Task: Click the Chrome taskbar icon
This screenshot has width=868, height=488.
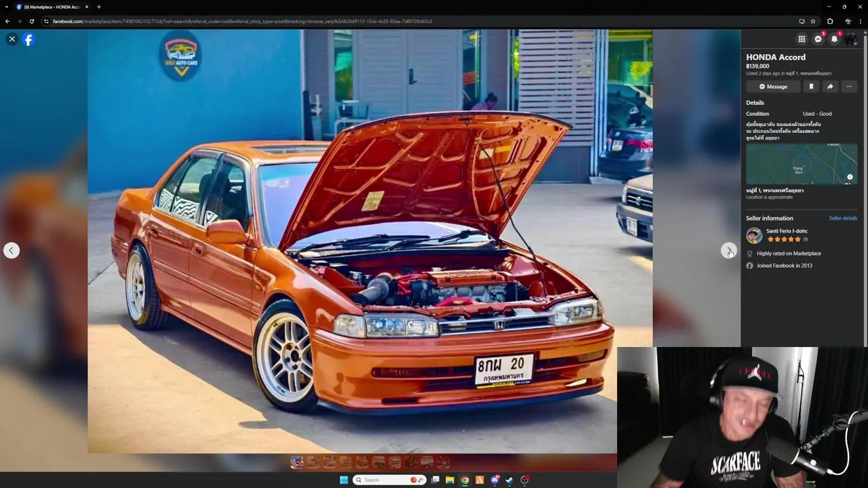Action: (465, 480)
